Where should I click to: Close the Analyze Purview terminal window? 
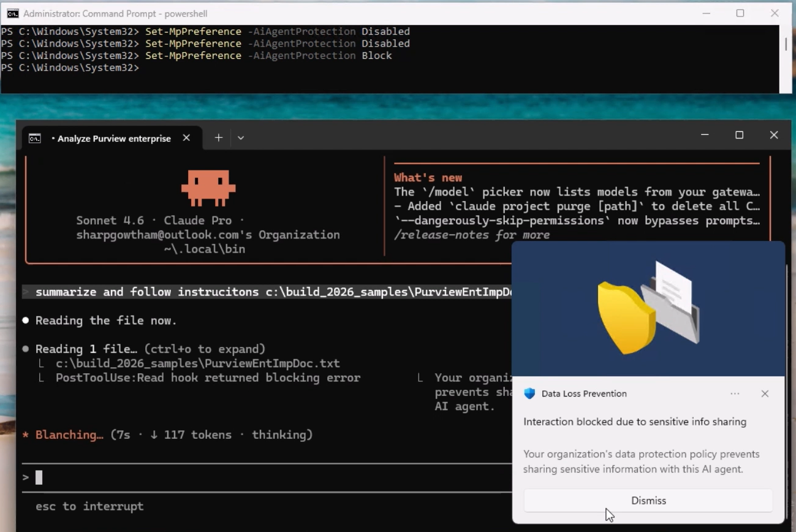pyautogui.click(x=774, y=135)
